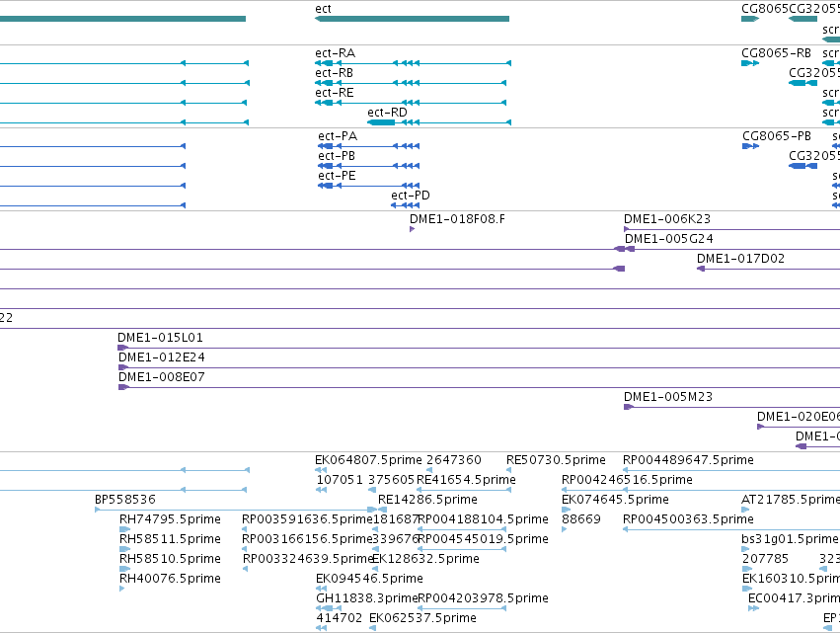Select EST BP558536 label
Screen dimensions: 840x633
click(x=125, y=500)
